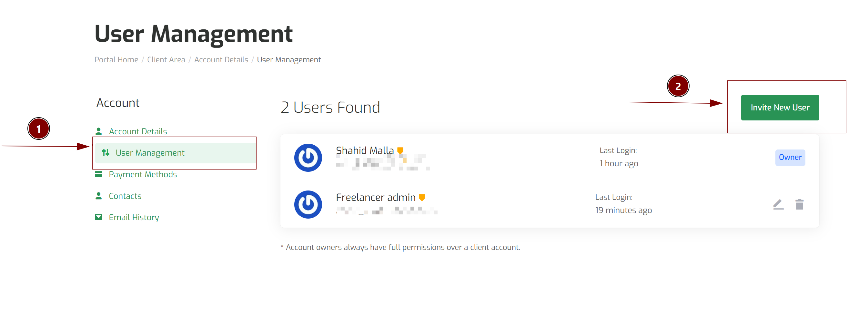
Task: Click the User Management sliders icon
Action: coord(106,152)
